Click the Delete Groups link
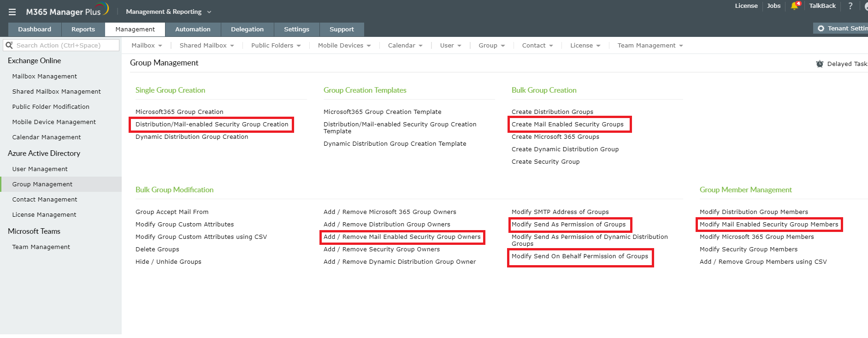The width and height of the screenshot is (868, 338). point(157,249)
